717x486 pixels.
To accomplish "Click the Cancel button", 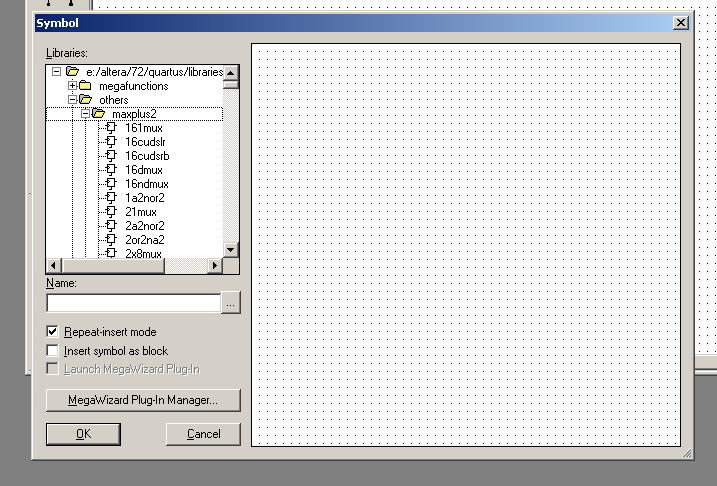I will pyautogui.click(x=203, y=433).
